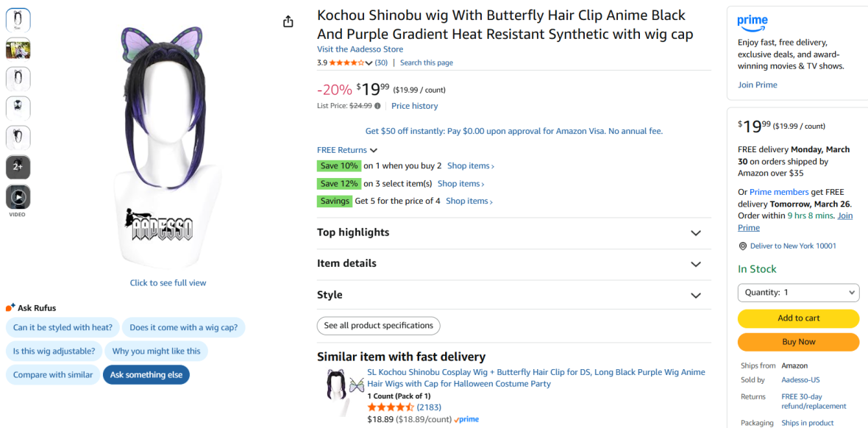Ask Rufus "Can it be styled with heat?"
The width and height of the screenshot is (868, 428).
coord(63,328)
